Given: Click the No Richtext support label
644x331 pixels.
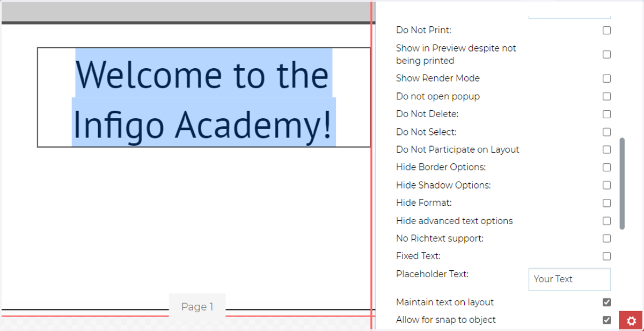Looking at the screenshot, I should [x=440, y=239].
